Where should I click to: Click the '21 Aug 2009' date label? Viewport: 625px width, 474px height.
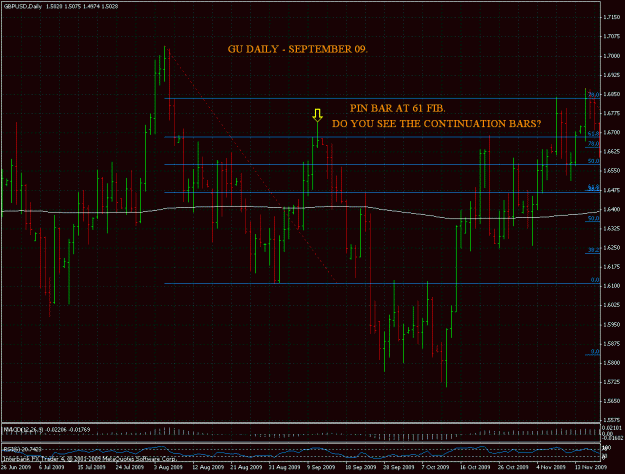[x=247, y=467]
